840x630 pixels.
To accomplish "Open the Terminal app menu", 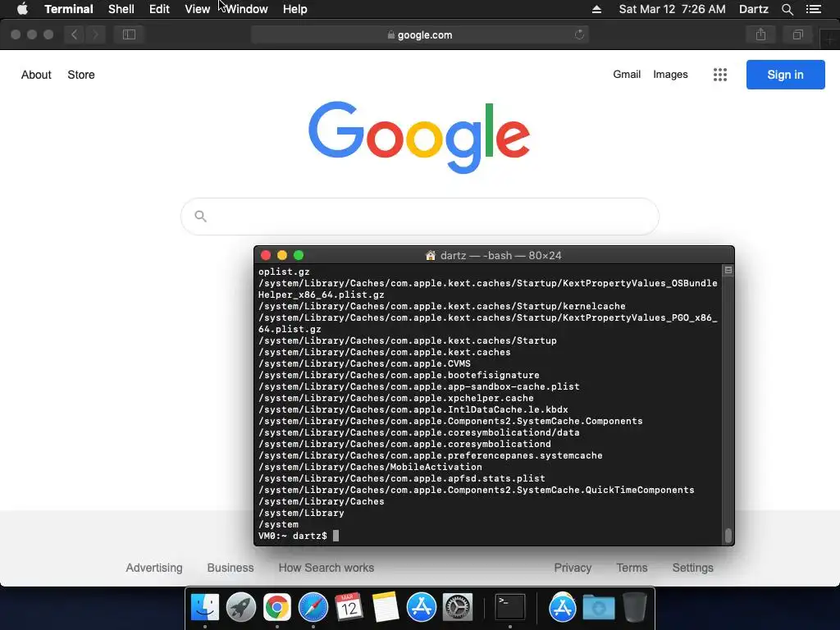I will 69,9.
